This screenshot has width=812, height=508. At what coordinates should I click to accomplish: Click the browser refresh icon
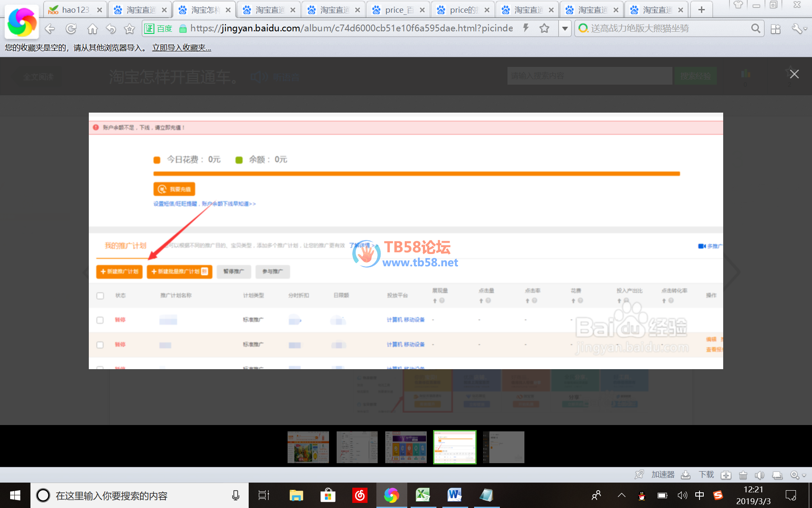[x=71, y=29]
